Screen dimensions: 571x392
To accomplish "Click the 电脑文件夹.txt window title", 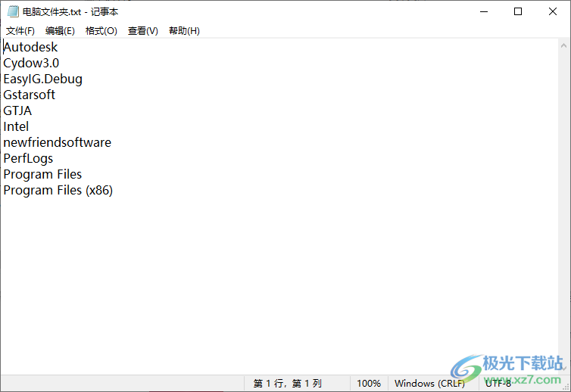I will pos(70,12).
